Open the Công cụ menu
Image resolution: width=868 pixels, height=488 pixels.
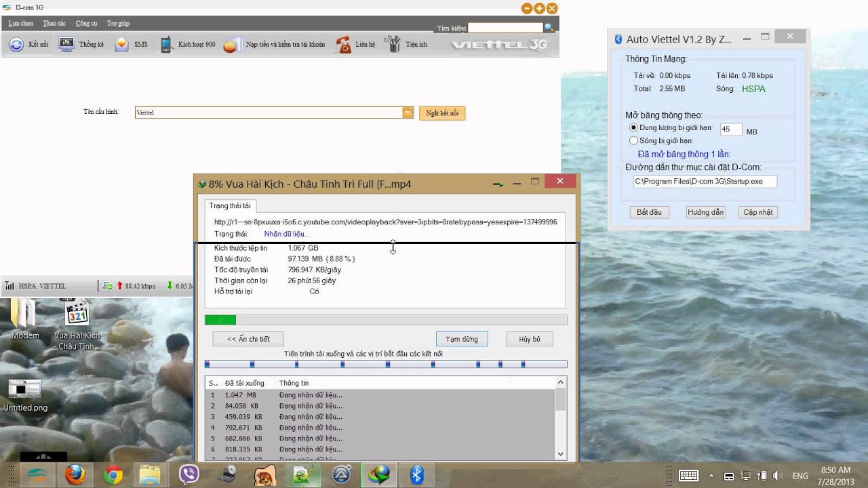(x=86, y=23)
